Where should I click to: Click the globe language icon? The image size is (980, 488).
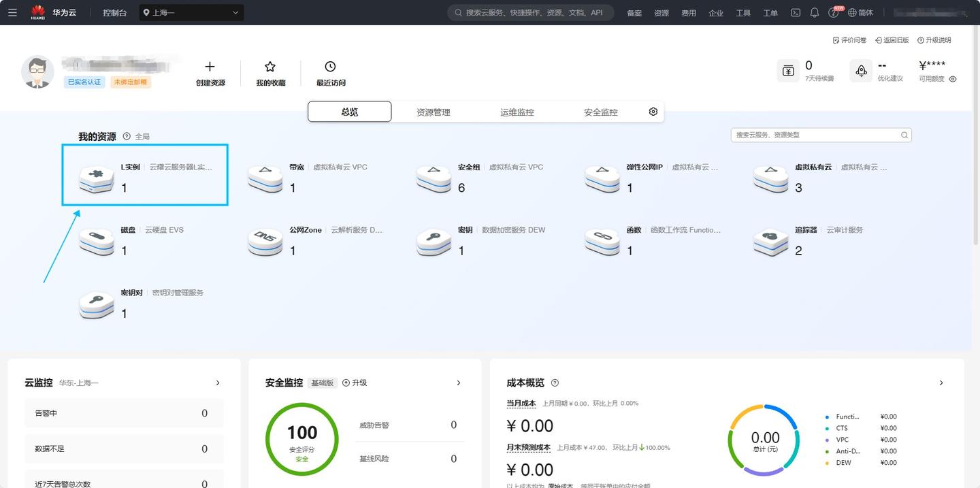pyautogui.click(x=852, y=12)
